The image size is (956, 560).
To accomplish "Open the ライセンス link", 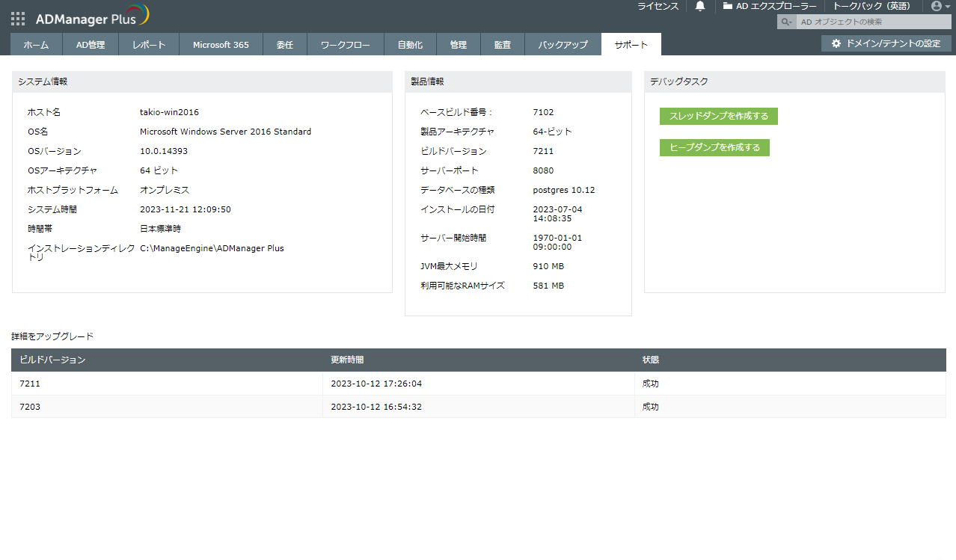I will [x=658, y=6].
